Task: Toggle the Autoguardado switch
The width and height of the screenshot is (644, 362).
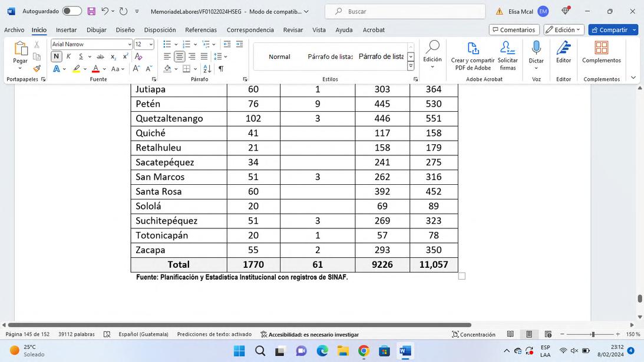Action: pyautogui.click(x=72, y=11)
